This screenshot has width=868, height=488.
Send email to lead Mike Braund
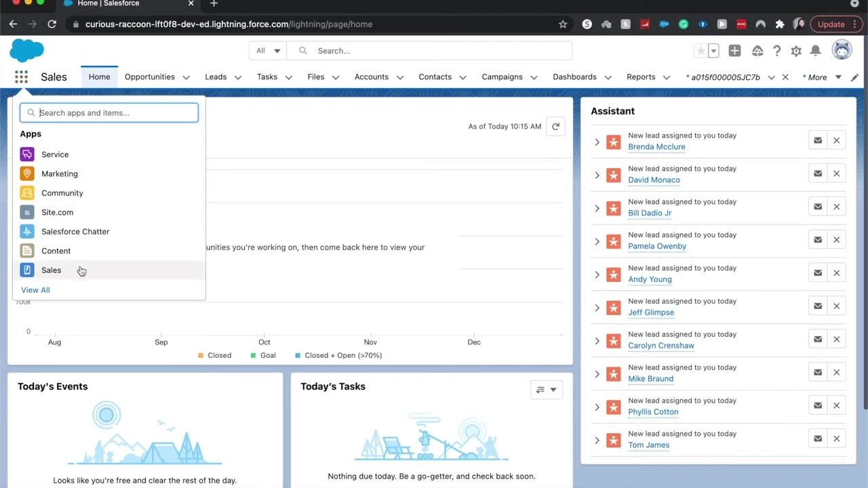[x=818, y=373]
